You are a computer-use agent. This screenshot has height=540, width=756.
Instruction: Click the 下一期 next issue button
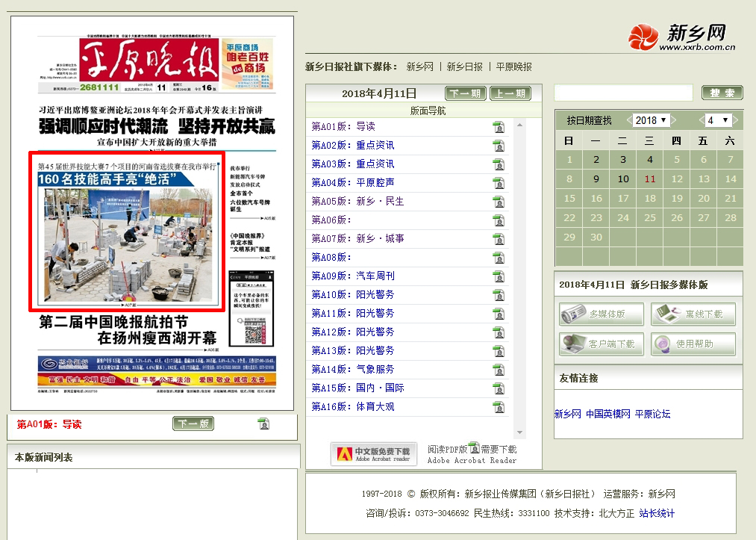[466, 93]
